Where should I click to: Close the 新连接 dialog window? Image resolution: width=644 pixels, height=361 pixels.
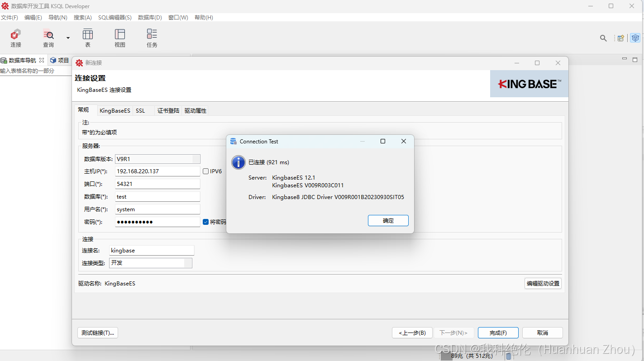(558, 63)
